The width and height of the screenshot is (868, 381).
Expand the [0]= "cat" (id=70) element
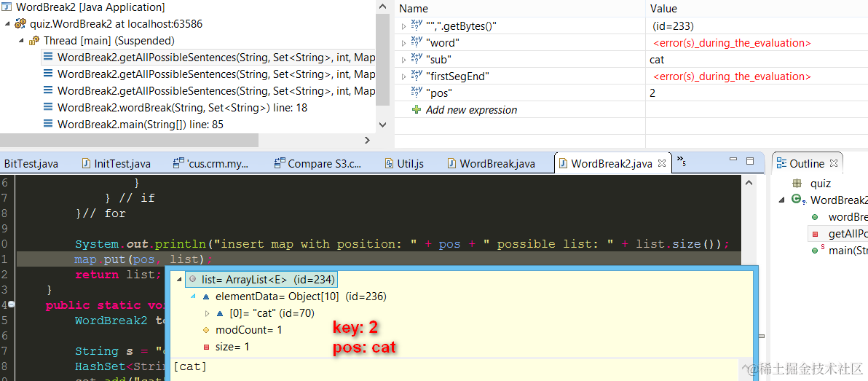pos(208,313)
